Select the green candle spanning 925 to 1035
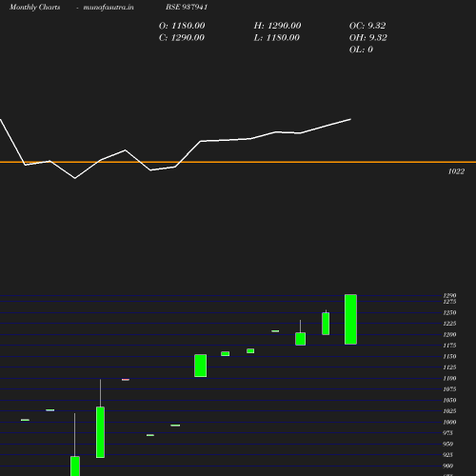Screen dimensions: 476x476 (100, 432)
